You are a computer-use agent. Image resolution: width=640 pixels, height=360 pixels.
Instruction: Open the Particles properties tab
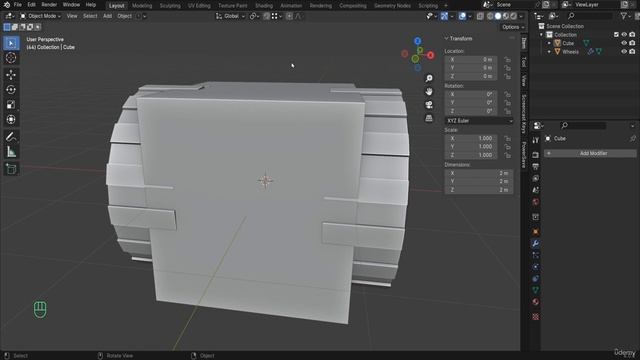[x=536, y=255]
